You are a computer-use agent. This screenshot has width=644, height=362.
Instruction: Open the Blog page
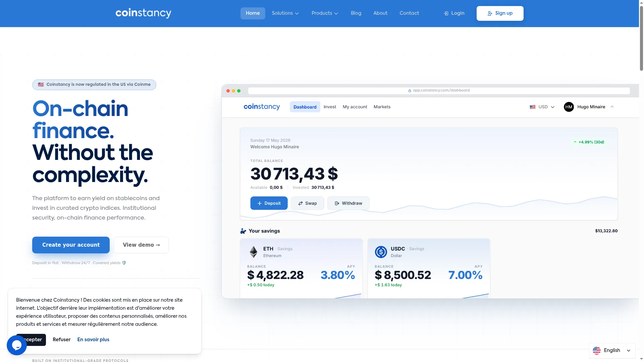point(356,13)
